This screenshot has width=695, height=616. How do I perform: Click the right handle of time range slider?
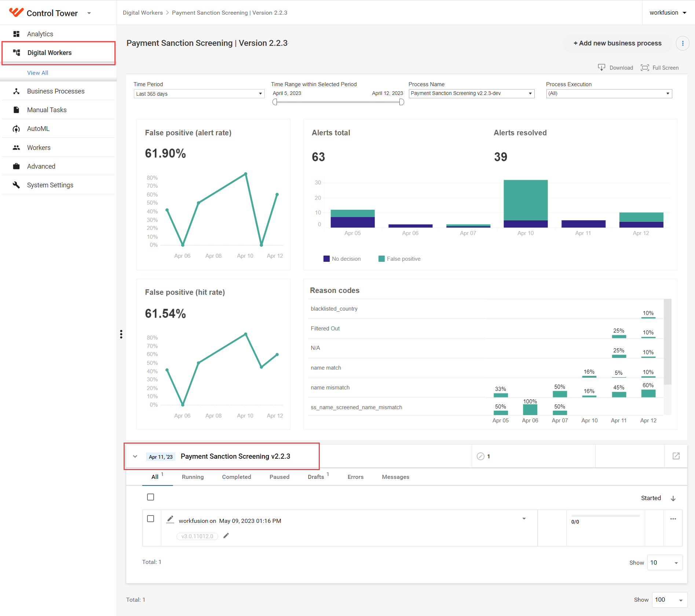[402, 102]
